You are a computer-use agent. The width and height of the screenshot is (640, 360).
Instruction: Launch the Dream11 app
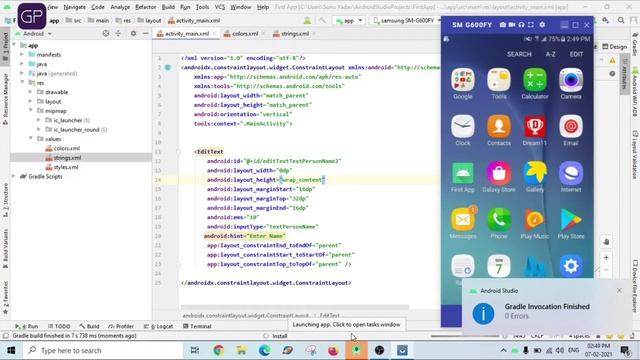(535, 127)
